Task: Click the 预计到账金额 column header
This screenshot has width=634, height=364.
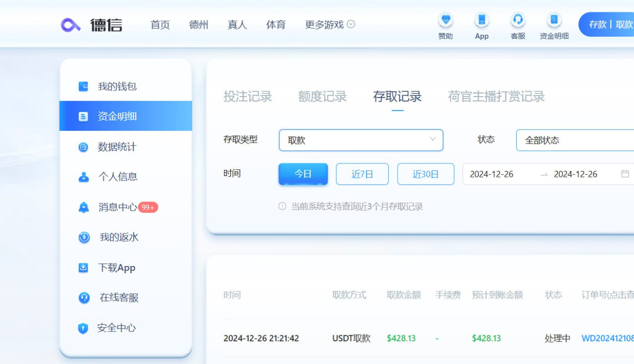Action: click(497, 295)
